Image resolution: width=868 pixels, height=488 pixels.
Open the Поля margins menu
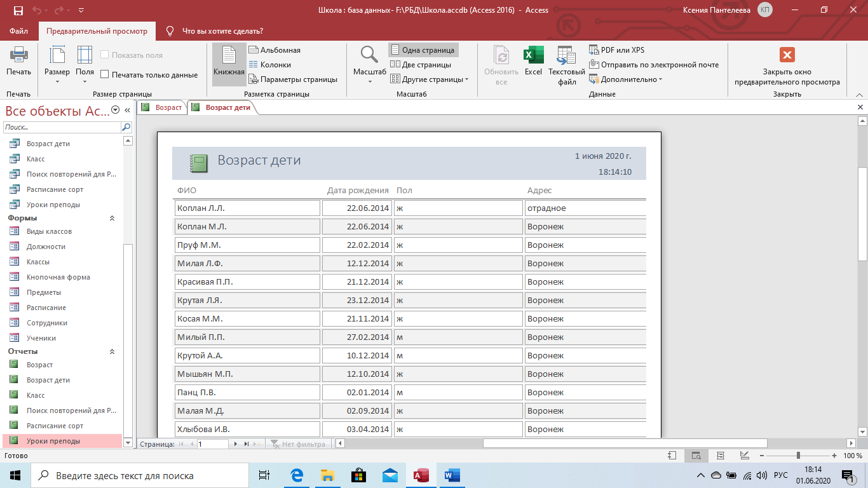pyautogui.click(x=85, y=65)
